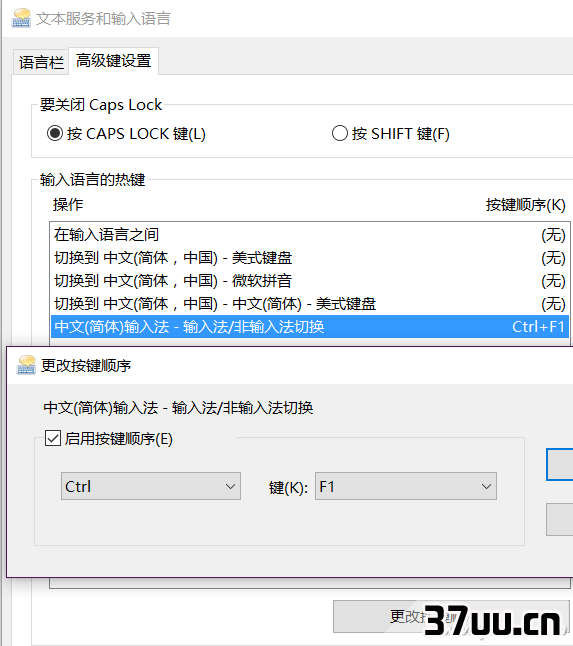Image resolution: width=573 pixels, height=646 pixels.
Task: Click the 操作 column label
Action: click(68, 205)
